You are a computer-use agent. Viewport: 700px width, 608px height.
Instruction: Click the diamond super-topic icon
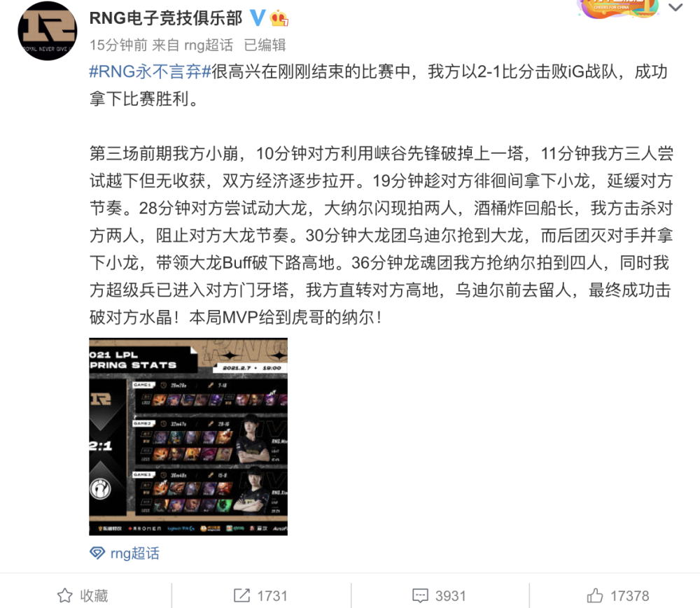point(97,553)
